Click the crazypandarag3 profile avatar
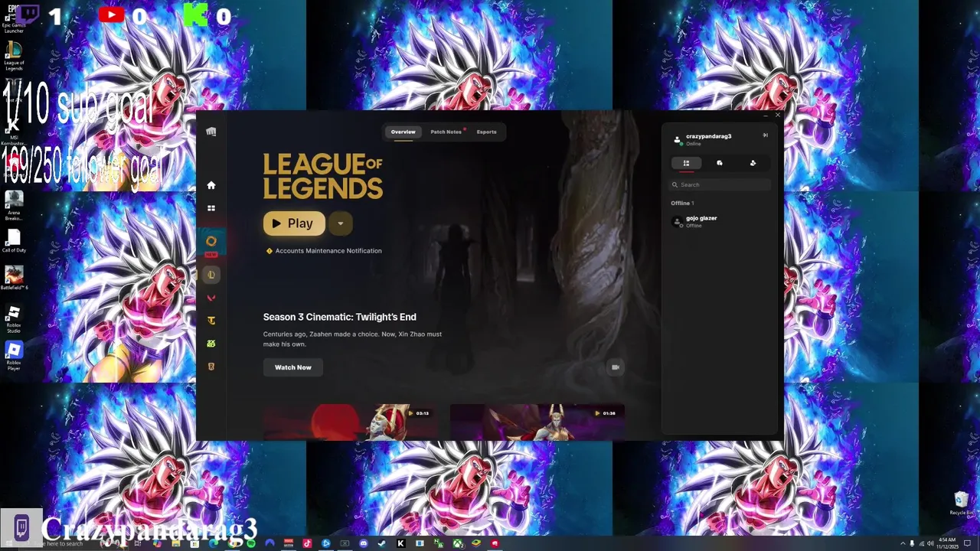The width and height of the screenshot is (980, 551). [x=677, y=139]
